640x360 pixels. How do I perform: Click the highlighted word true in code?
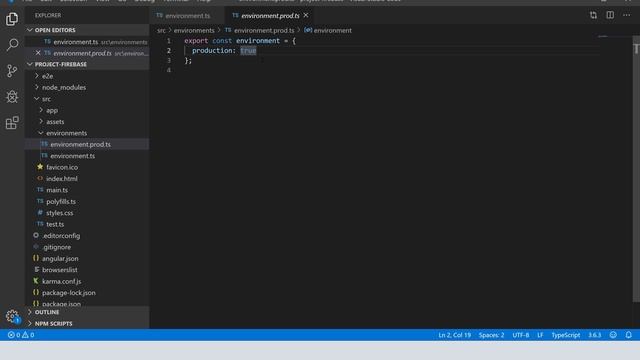pyautogui.click(x=248, y=51)
